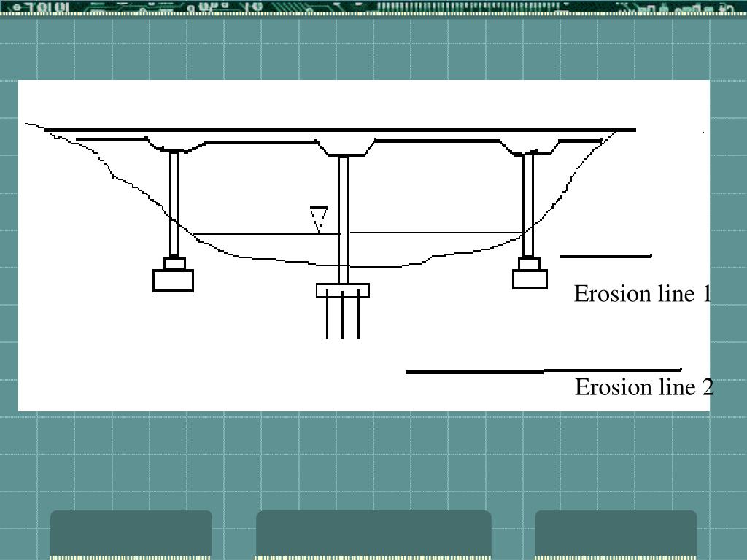Click the water level triangle marker
This screenshot has width=747, height=560.
tap(319, 220)
